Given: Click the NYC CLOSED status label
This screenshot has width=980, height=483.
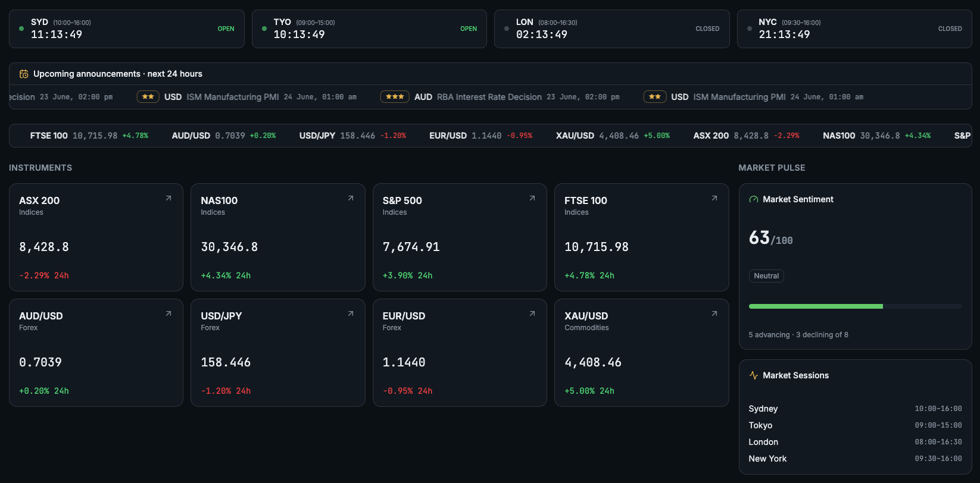Looking at the screenshot, I should [950, 29].
